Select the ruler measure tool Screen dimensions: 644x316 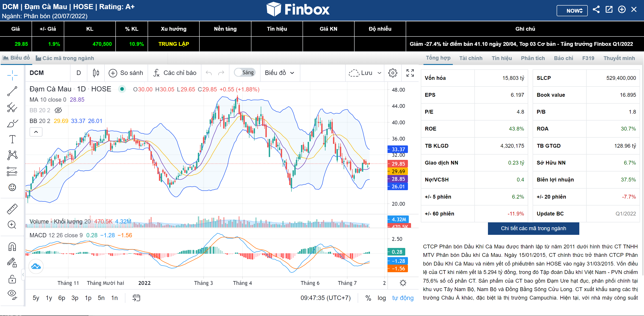[x=12, y=209]
